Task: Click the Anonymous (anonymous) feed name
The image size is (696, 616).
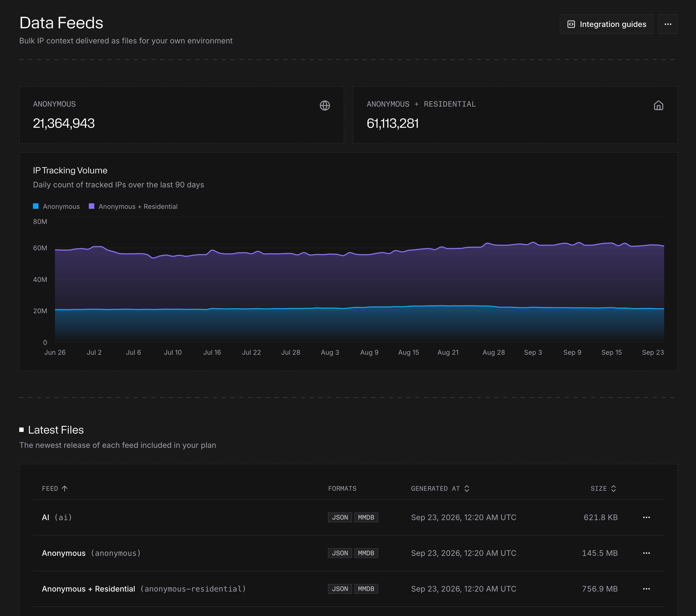Action: tap(91, 553)
